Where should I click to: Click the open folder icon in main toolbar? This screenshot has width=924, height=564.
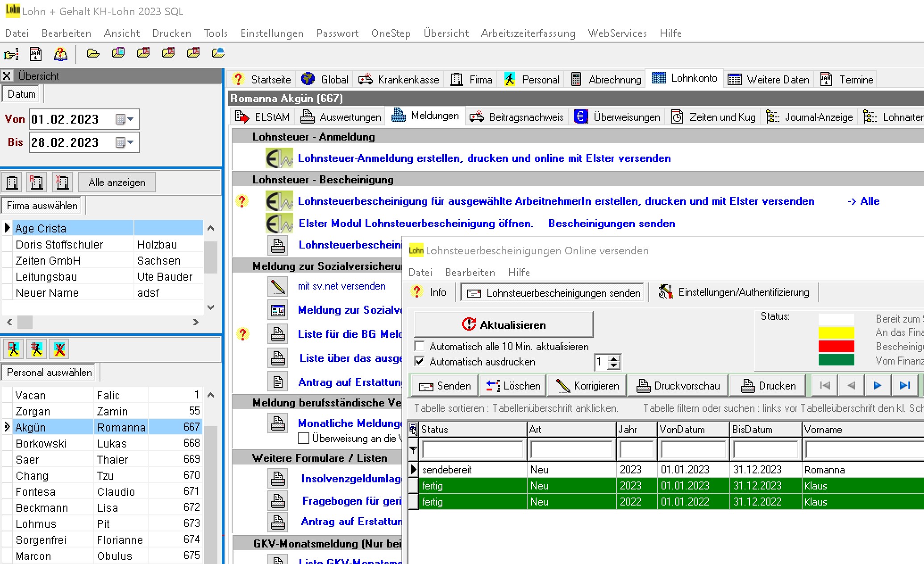(x=93, y=54)
